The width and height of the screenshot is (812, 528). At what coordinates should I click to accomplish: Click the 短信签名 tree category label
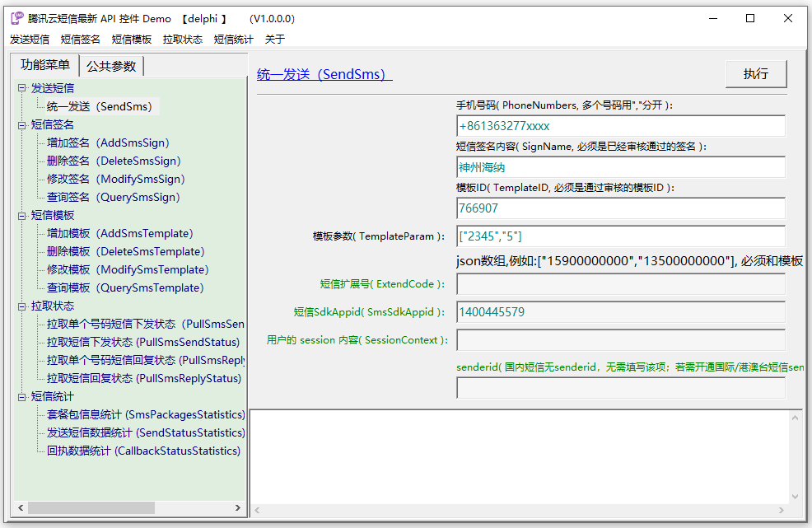(53, 125)
